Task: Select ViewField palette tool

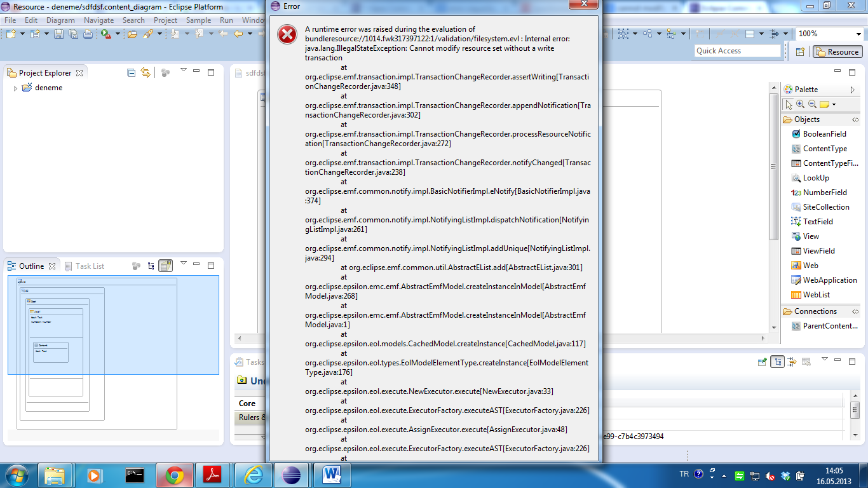Action: tap(813, 251)
